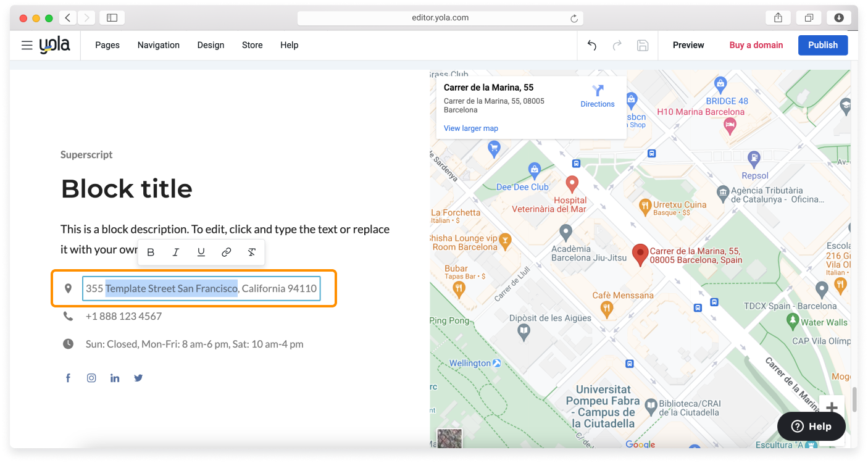
Task: Click Urretxu Cuina restaurant marker
Action: (x=645, y=207)
